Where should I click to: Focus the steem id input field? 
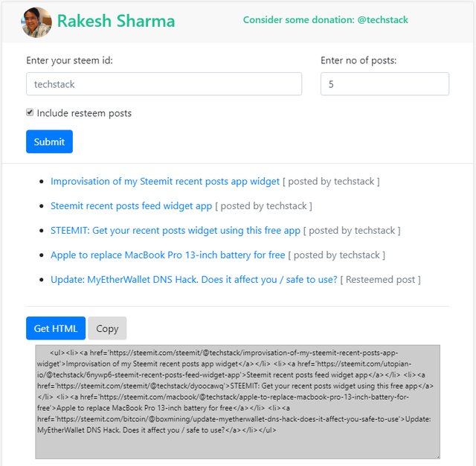click(x=164, y=84)
